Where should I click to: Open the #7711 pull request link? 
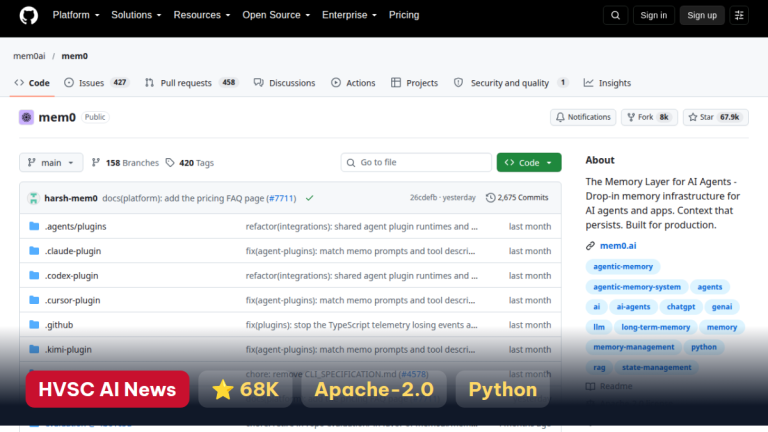(282, 198)
